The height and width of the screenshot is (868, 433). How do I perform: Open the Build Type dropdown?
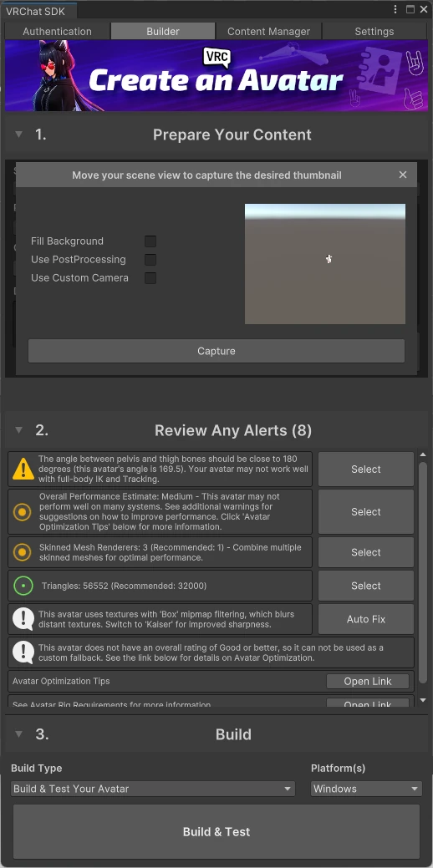[x=153, y=789]
